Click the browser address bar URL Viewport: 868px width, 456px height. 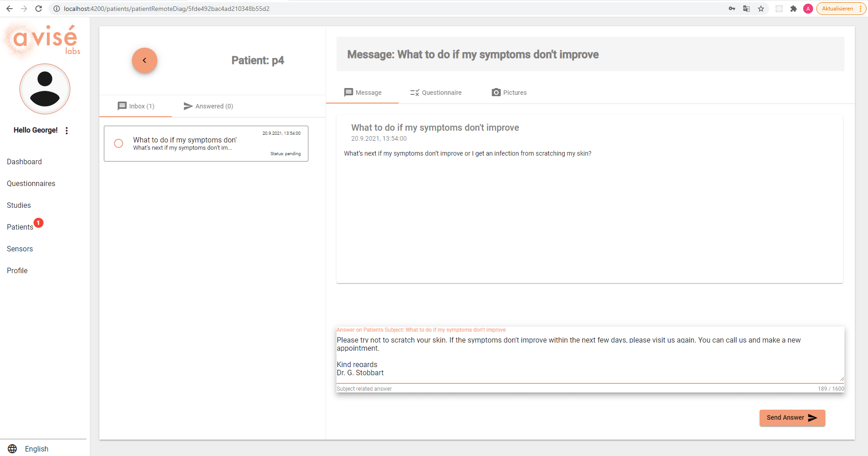166,9
